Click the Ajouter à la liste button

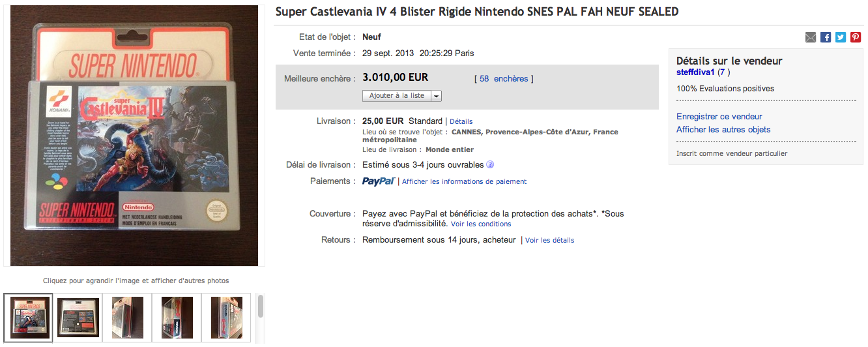pyautogui.click(x=396, y=96)
